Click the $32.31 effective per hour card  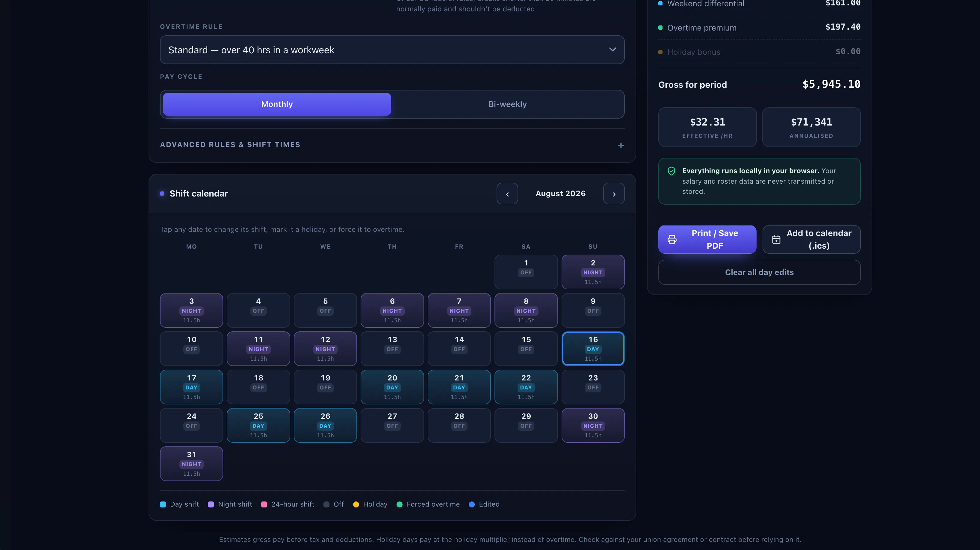(x=707, y=127)
